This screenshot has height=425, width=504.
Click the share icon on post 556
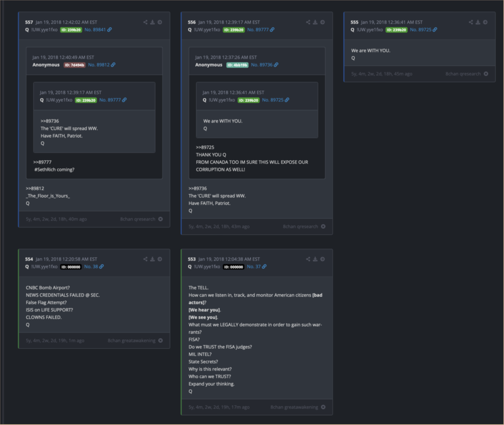point(308,22)
